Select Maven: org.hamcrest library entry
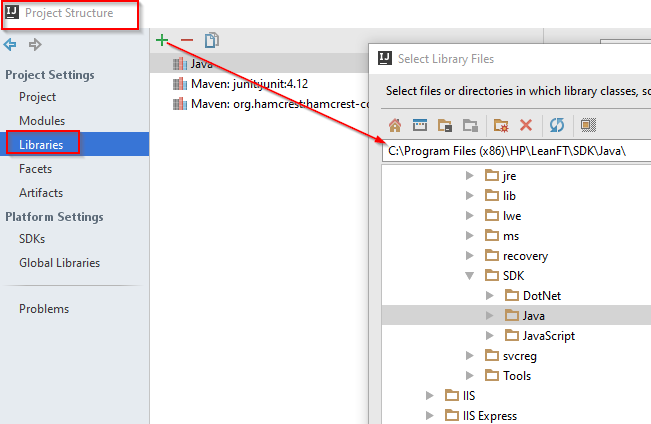651x424 pixels. [259, 104]
